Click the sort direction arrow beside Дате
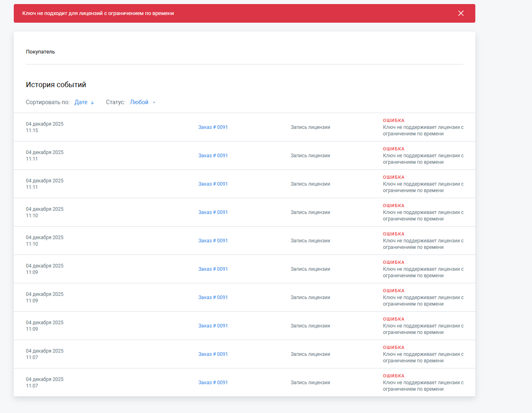 click(x=92, y=103)
